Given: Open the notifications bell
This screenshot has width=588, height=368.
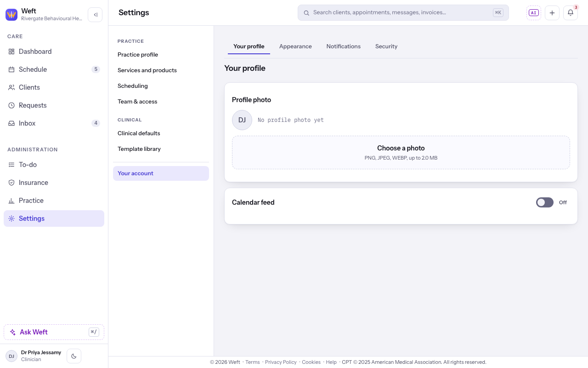Looking at the screenshot, I should [x=571, y=13].
